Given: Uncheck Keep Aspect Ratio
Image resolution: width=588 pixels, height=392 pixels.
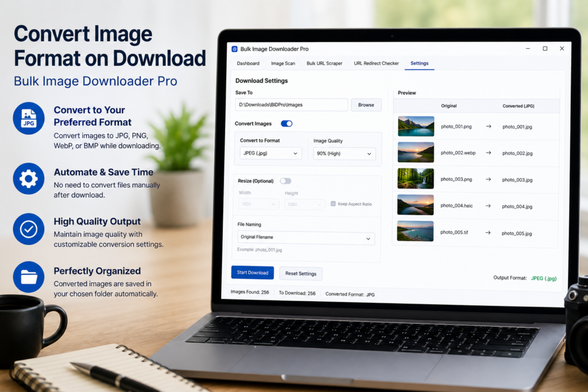Looking at the screenshot, I should pos(333,204).
